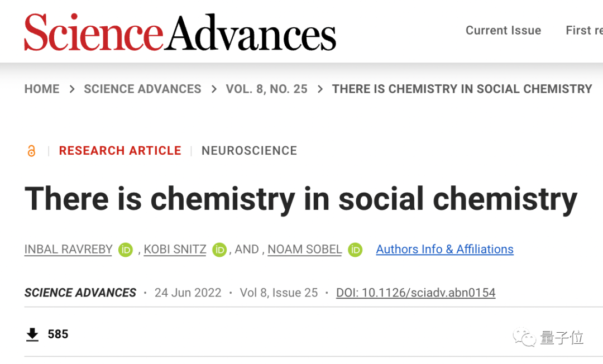Open Kobi Snitz's ORCID iD icon
Image resolution: width=603 pixels, height=364 pixels.
point(219,250)
